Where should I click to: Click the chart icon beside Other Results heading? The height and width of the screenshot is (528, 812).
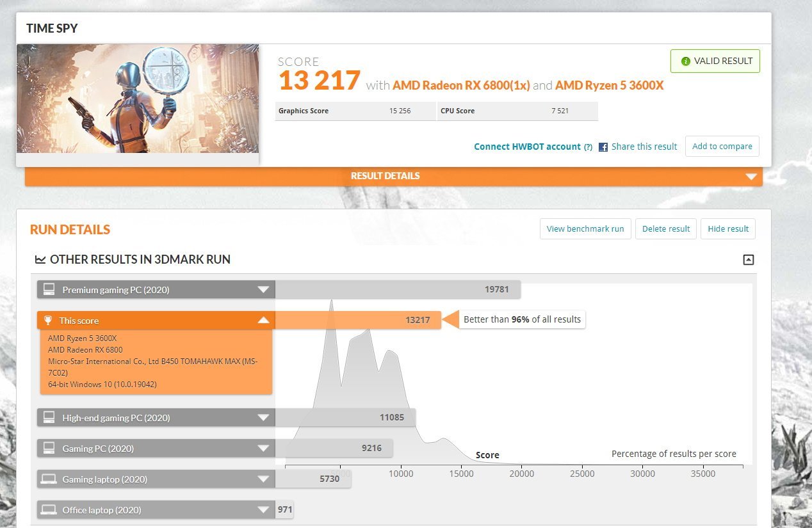[x=40, y=260]
